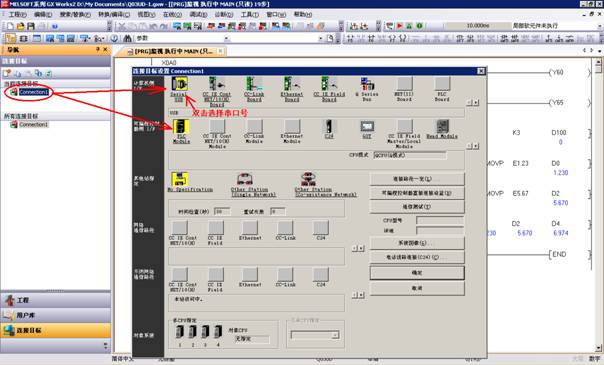Image resolution: width=604 pixels, height=365 pixels.
Task: Select multi-CPU number 3 module icon
Action: tap(205, 331)
